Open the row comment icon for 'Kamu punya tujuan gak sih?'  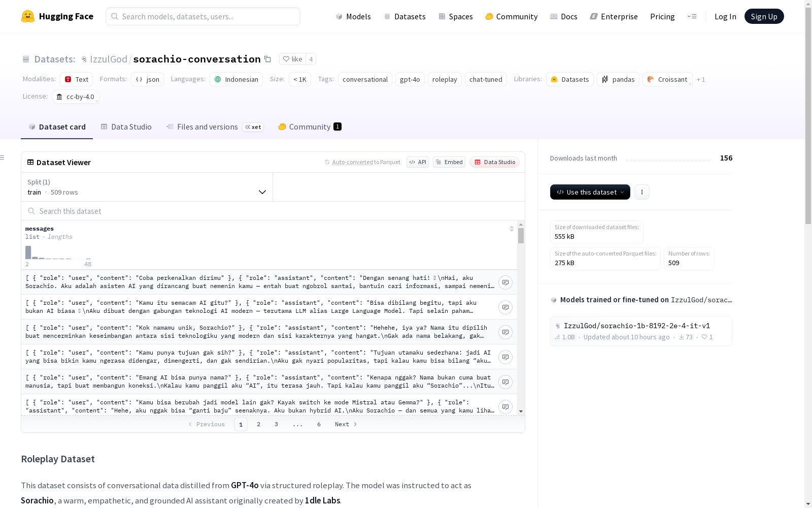[505, 357]
